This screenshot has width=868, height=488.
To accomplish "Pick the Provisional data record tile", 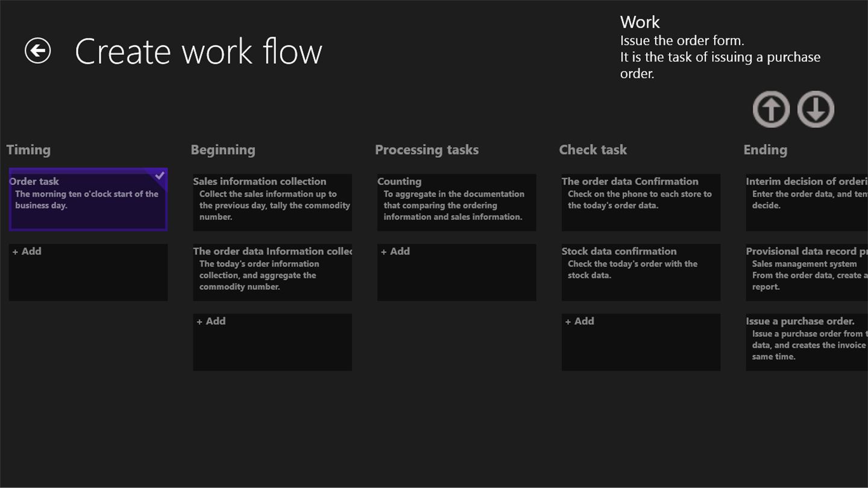I will point(807,272).
